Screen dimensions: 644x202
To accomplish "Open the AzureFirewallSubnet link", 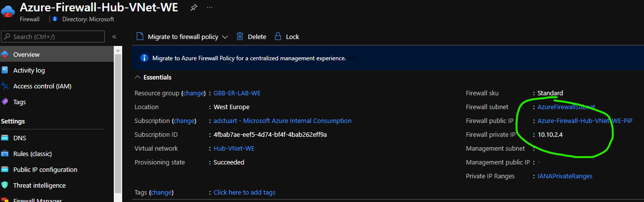I will pos(566,107).
